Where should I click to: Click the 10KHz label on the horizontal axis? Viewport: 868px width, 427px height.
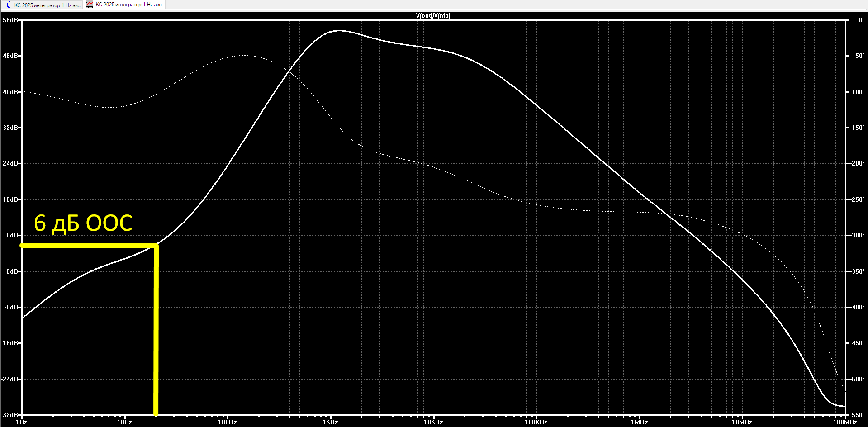click(433, 422)
